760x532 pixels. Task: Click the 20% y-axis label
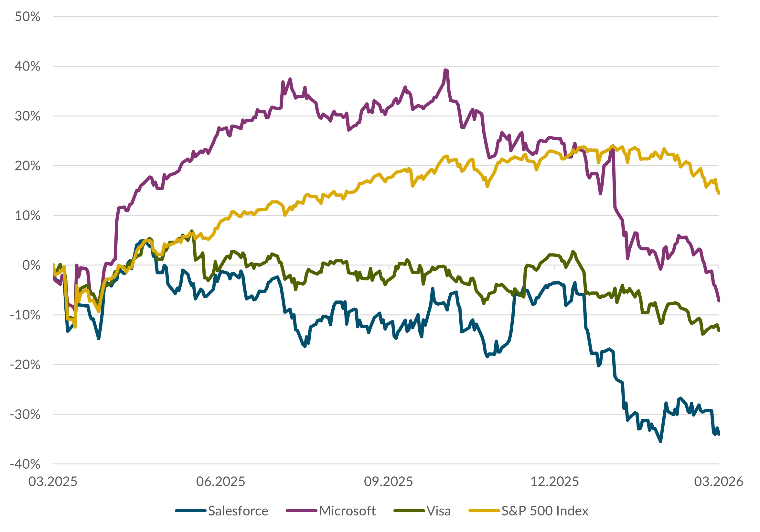point(27,166)
